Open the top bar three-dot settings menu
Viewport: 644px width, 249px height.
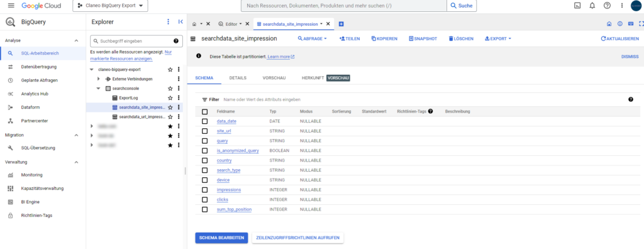click(621, 6)
